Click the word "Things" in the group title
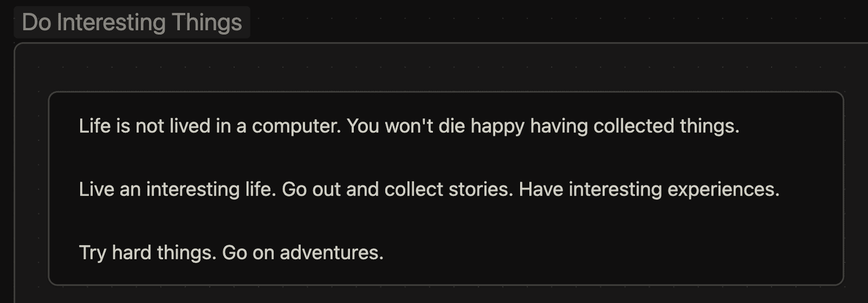 click(207, 23)
